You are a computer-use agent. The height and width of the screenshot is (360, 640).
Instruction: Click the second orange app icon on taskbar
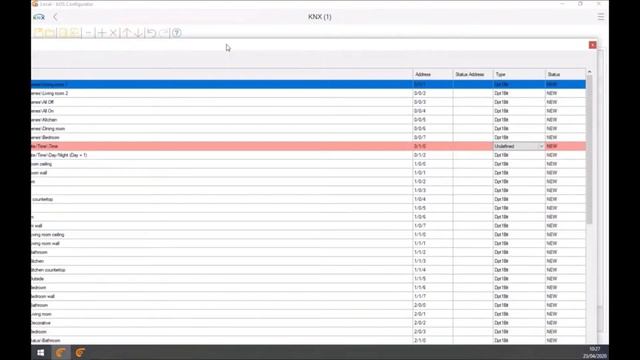(x=80, y=353)
